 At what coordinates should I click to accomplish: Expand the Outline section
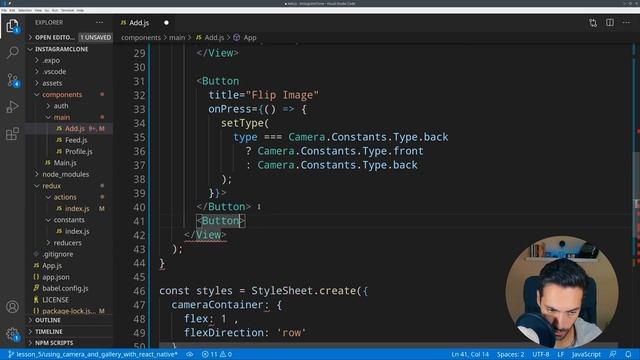click(70, 320)
